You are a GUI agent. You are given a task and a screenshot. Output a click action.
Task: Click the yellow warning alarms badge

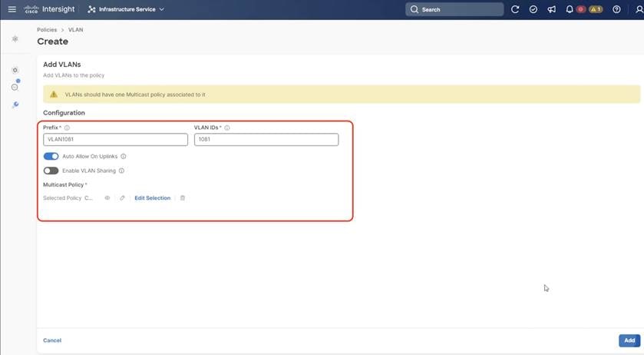(596, 9)
